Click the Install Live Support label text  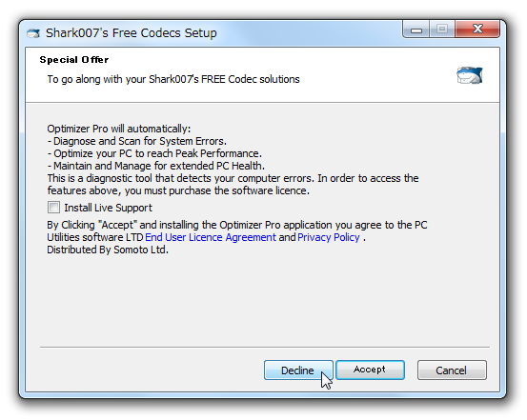point(109,208)
